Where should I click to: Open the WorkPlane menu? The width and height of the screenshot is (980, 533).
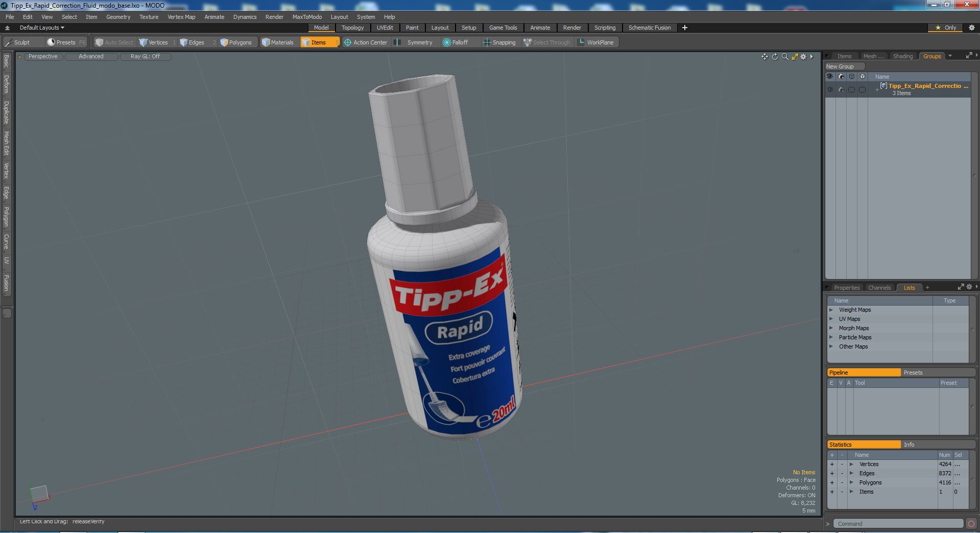coord(596,42)
